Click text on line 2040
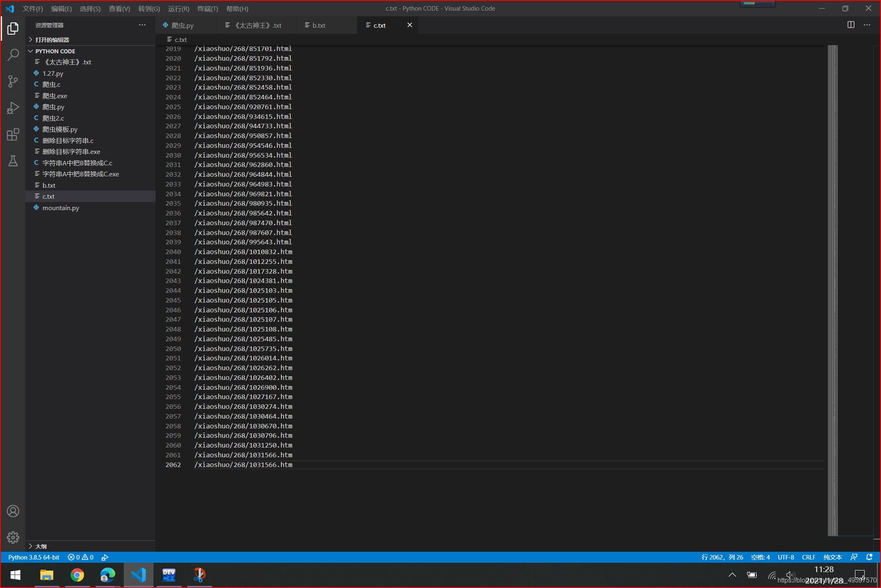The height and width of the screenshot is (588, 881). point(243,252)
